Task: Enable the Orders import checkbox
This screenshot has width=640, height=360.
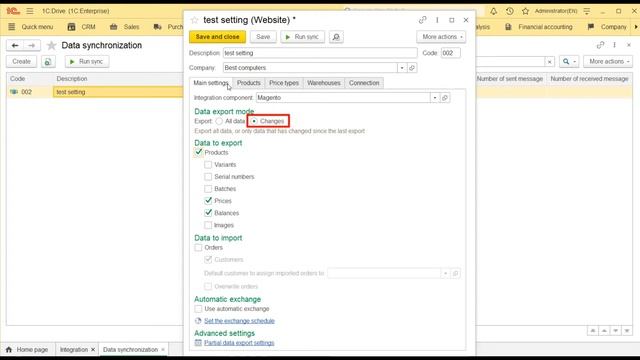Action: (198, 248)
